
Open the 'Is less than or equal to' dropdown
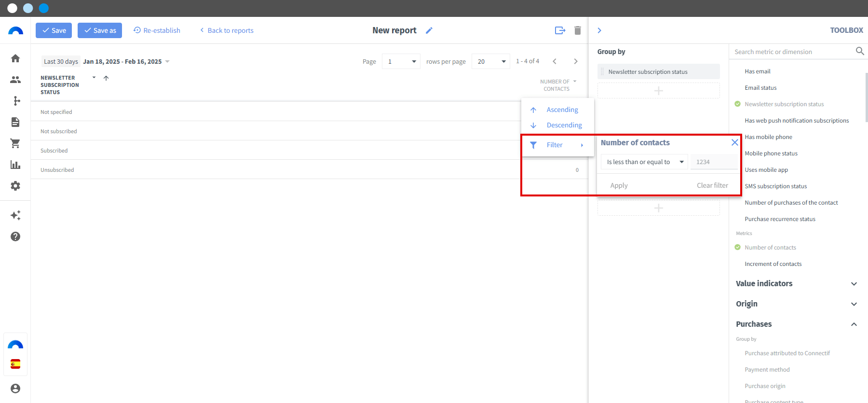[x=645, y=162]
